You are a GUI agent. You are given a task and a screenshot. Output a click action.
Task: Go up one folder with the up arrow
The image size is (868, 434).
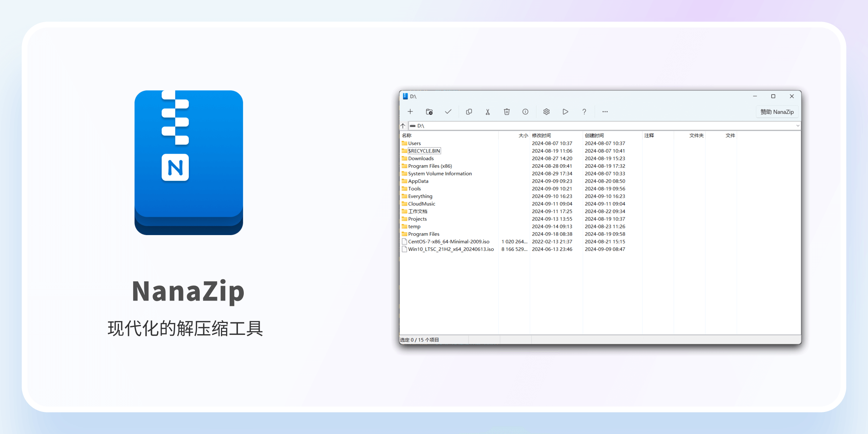(x=403, y=126)
